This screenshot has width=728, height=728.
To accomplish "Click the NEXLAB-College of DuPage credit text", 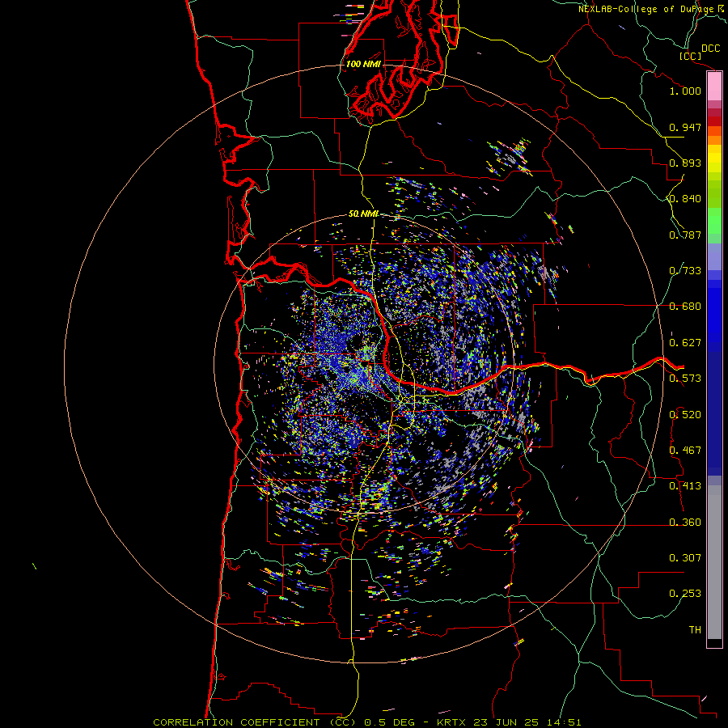I will 645,9.
